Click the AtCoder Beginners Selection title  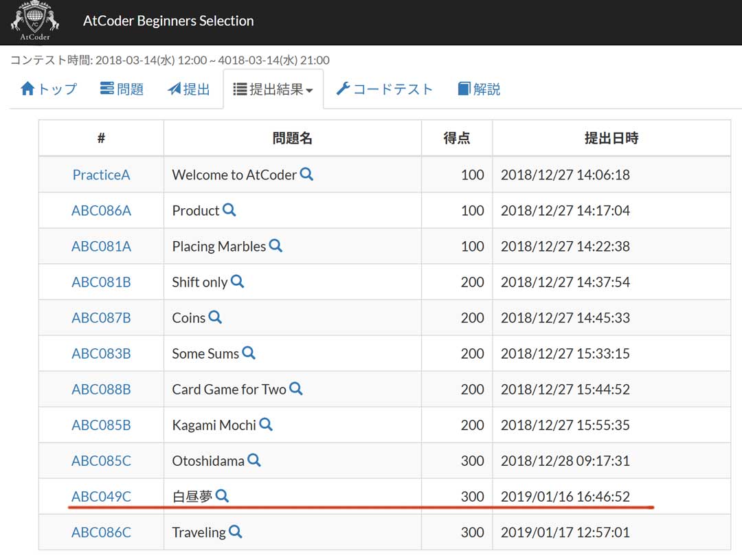[x=168, y=21]
